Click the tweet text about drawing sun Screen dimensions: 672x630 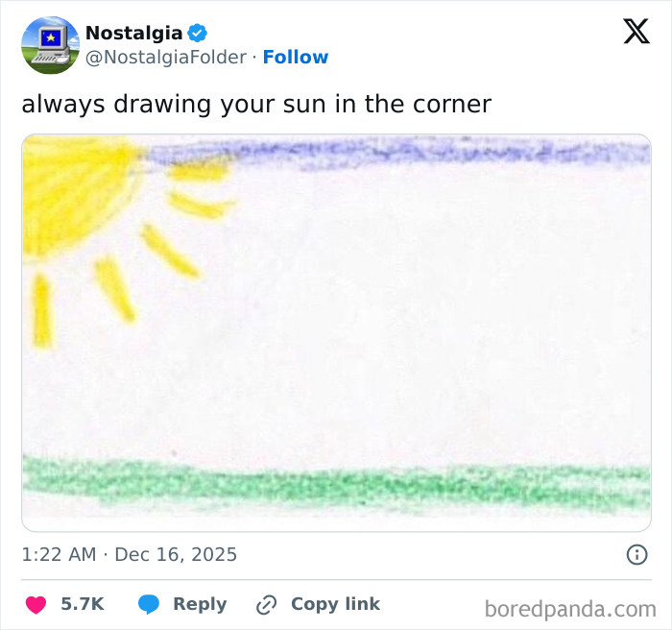pos(256,104)
